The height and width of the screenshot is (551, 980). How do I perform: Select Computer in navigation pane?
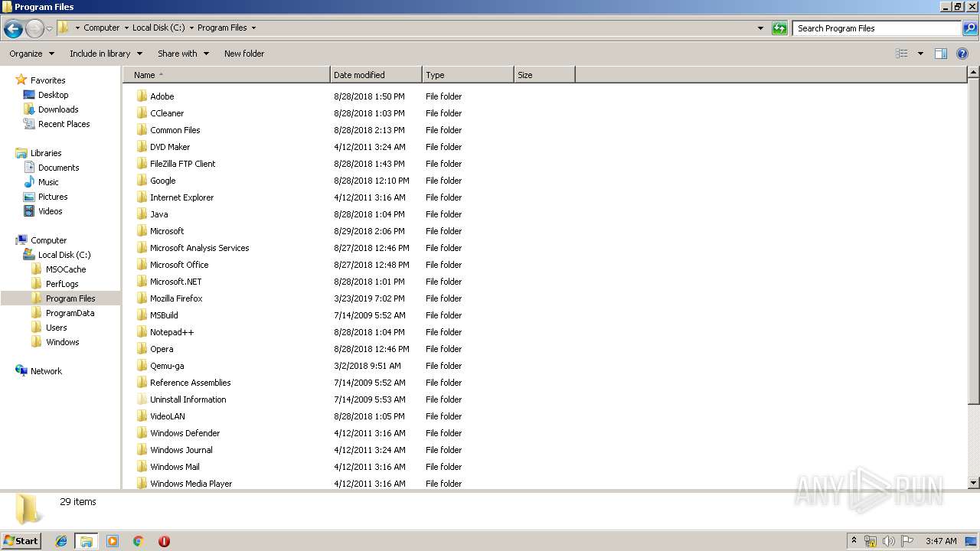point(48,240)
